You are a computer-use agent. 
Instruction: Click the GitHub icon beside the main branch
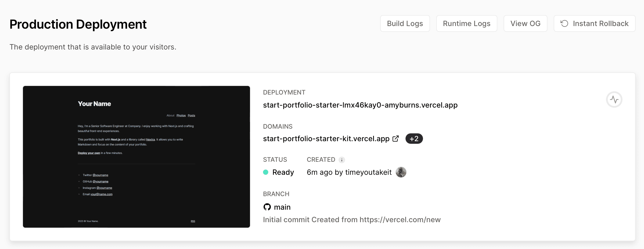pyautogui.click(x=267, y=207)
